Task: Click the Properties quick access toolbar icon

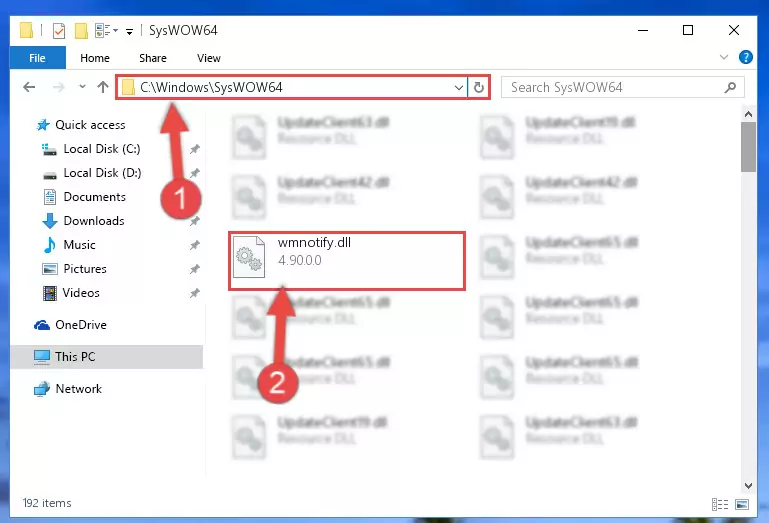Action: pos(59,30)
